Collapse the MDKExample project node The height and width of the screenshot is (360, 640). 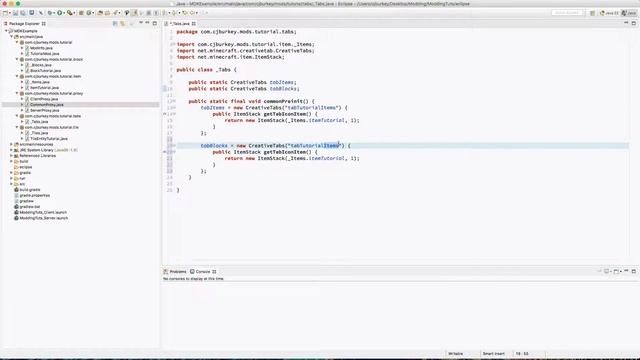click(6, 31)
